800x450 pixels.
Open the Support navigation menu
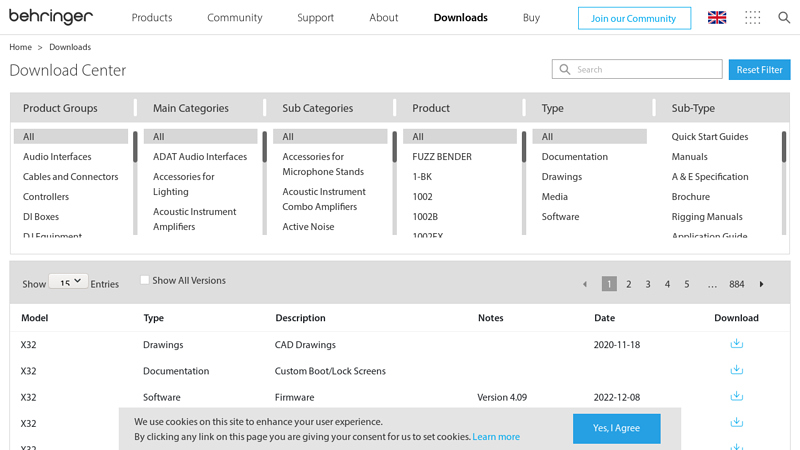click(x=316, y=18)
